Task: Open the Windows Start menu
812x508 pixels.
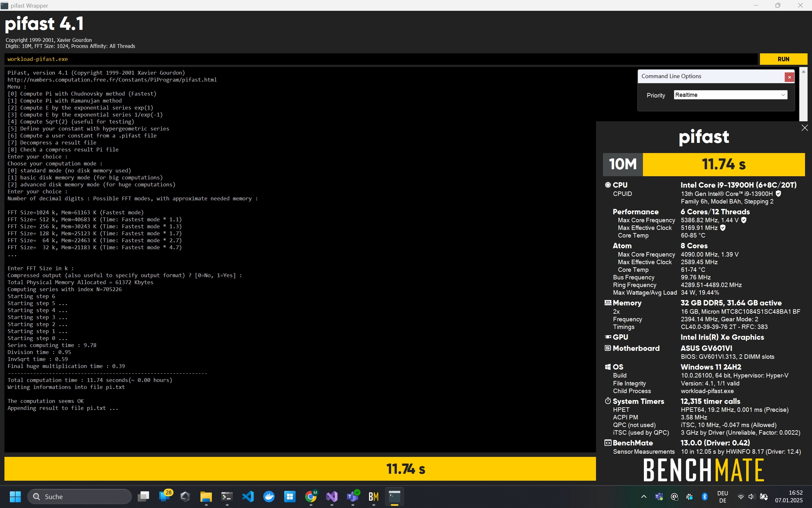Action: coord(15,497)
